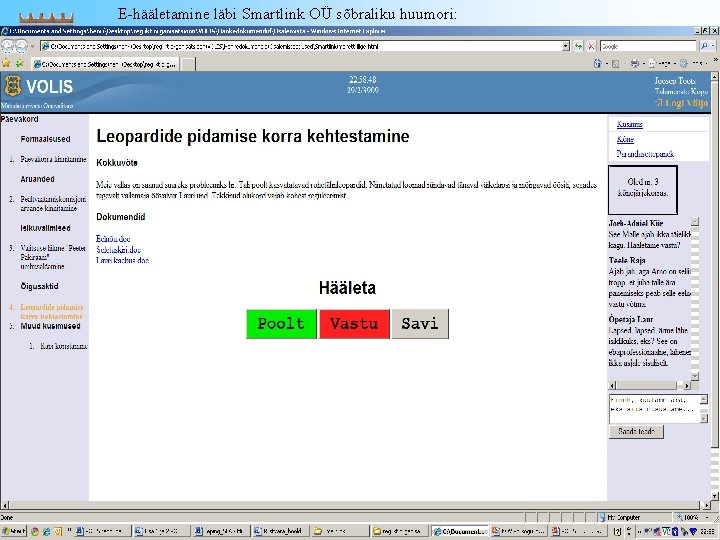Open the address bar history dropdown
This screenshot has height=540, width=720.
[x=566, y=46]
